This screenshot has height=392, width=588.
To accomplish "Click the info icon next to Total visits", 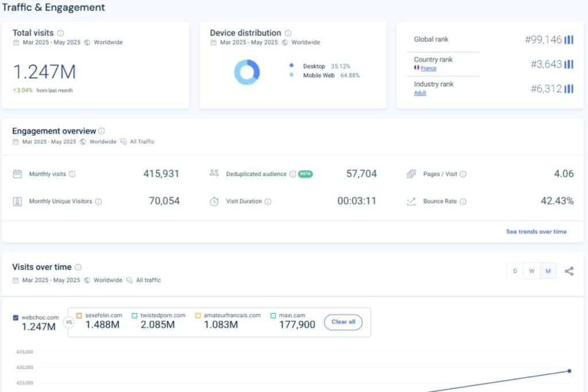I will click(60, 33).
